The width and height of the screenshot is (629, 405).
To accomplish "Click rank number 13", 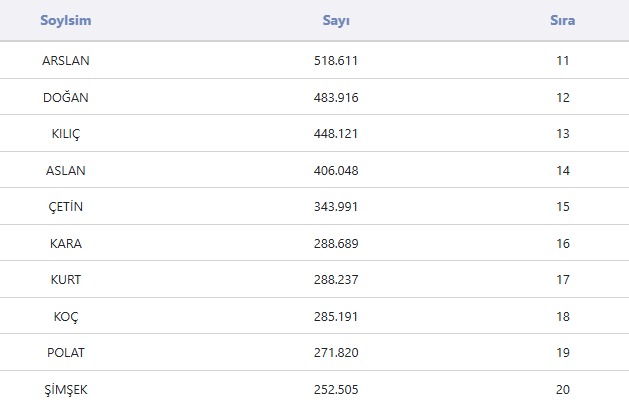I will (x=563, y=134).
